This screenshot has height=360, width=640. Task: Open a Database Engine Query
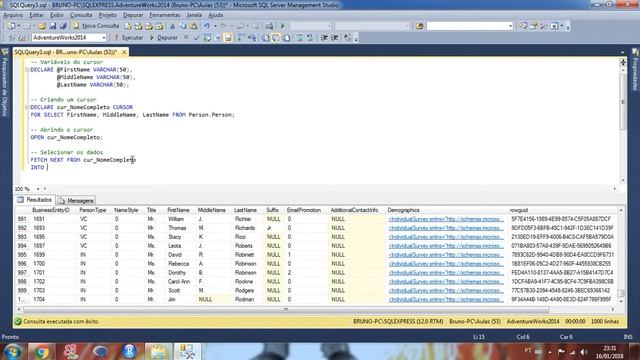coord(128,26)
